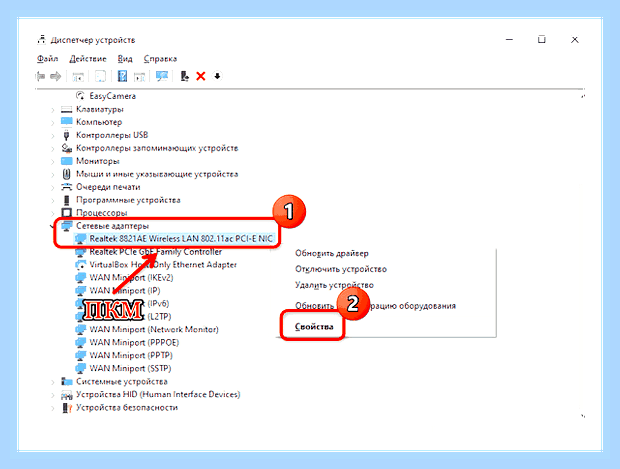Screen dimensions: 620x469
Task: Click the WAN Miniport (SSTP) adapter icon
Action: (81, 368)
